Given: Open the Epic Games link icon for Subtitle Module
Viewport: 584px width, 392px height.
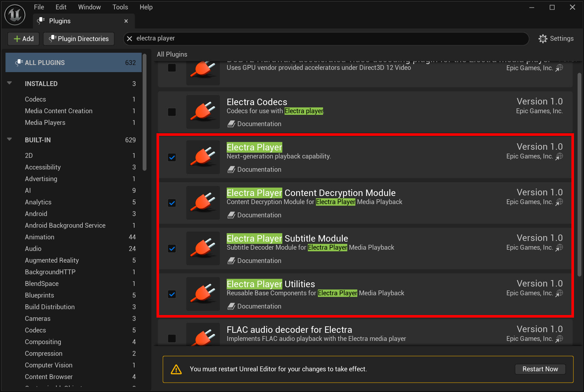Looking at the screenshot, I should pos(559,248).
